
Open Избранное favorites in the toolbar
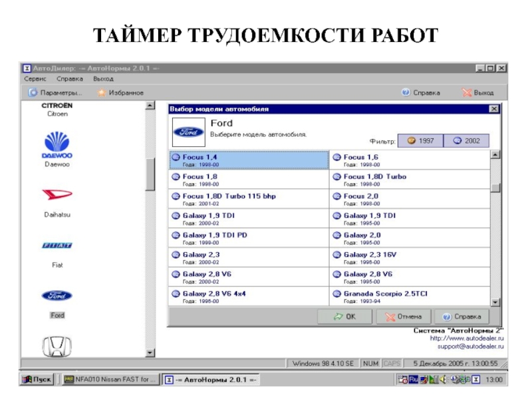tap(120, 92)
